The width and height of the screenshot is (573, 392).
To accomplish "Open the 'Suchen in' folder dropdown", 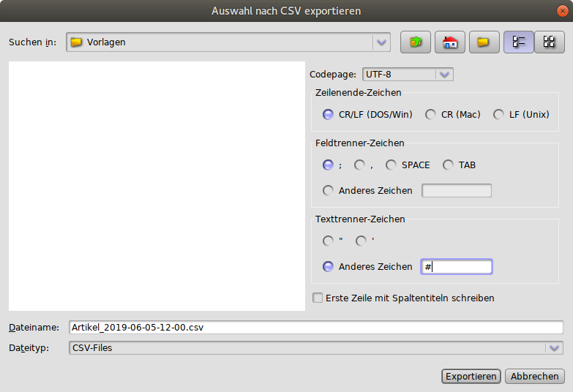I will click(381, 42).
